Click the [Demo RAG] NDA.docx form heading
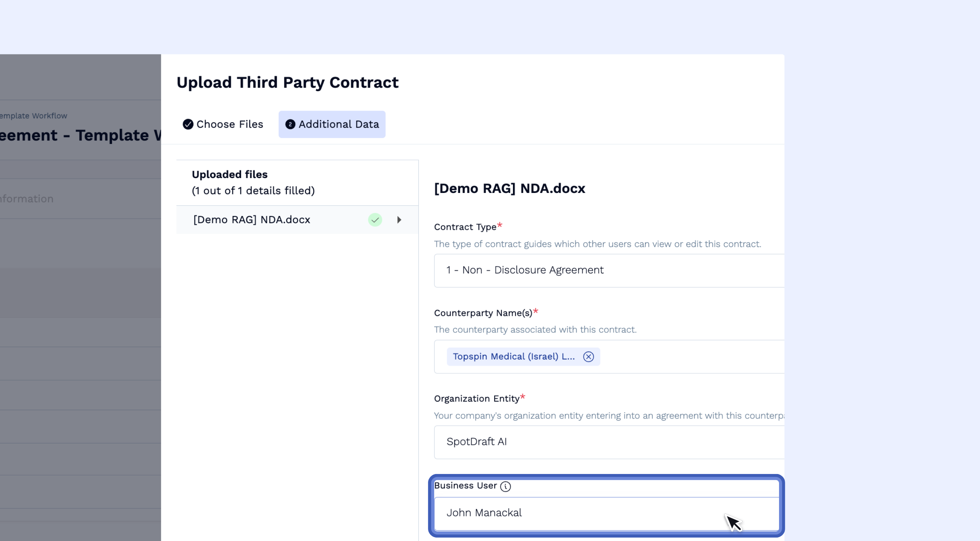This screenshot has width=980, height=541. pos(509,188)
